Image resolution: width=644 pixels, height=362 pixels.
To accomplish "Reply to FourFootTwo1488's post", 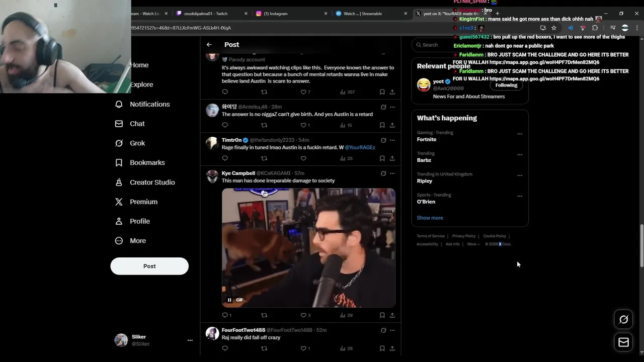I will point(225,348).
